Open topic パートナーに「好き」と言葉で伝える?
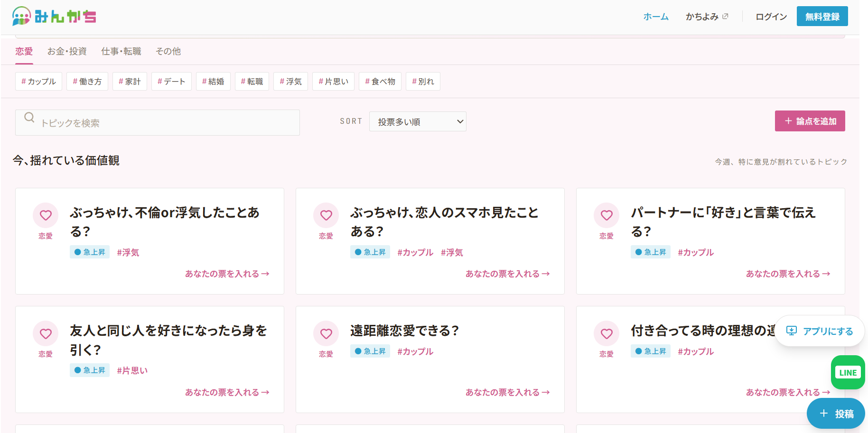868x433 pixels. 723,222
